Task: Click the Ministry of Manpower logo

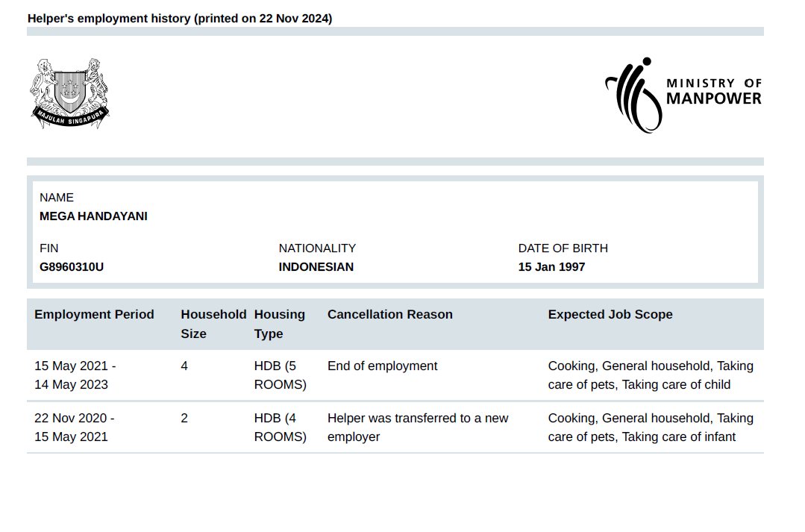Action: (683, 95)
